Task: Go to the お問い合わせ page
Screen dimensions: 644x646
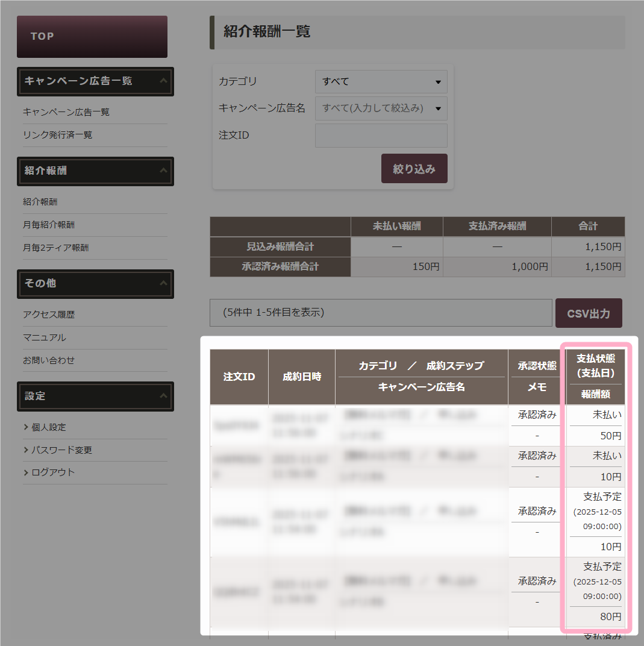Action: click(49, 360)
